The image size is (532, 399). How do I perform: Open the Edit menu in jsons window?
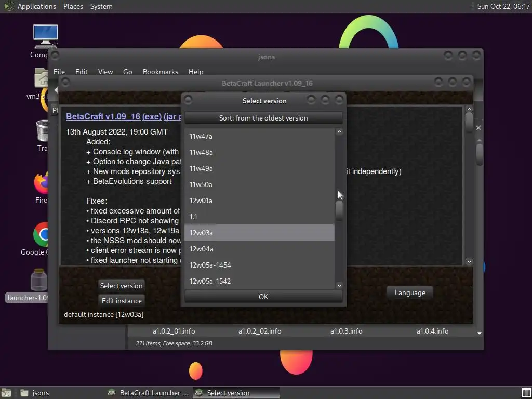click(82, 72)
